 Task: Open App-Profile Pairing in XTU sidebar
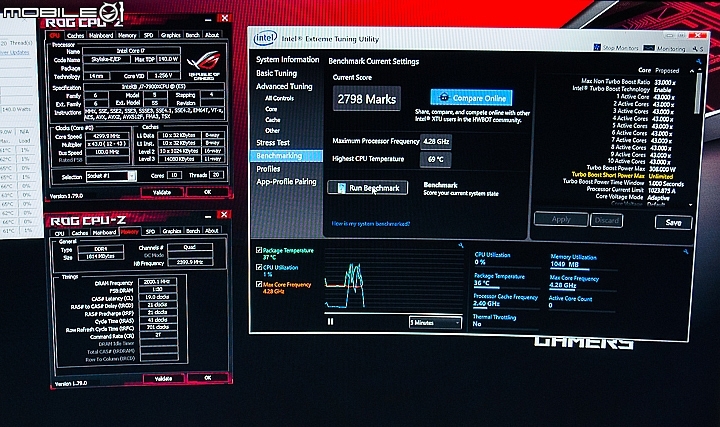pos(286,182)
